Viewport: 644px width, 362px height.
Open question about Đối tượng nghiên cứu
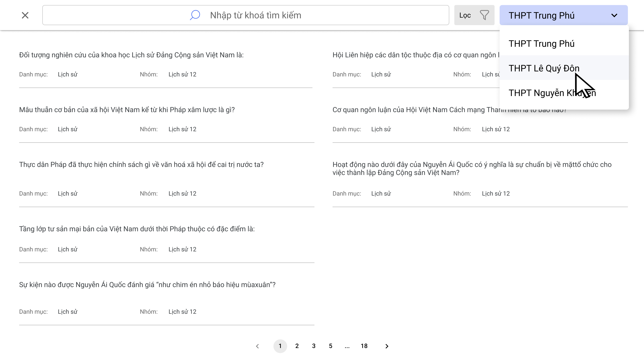131,55
